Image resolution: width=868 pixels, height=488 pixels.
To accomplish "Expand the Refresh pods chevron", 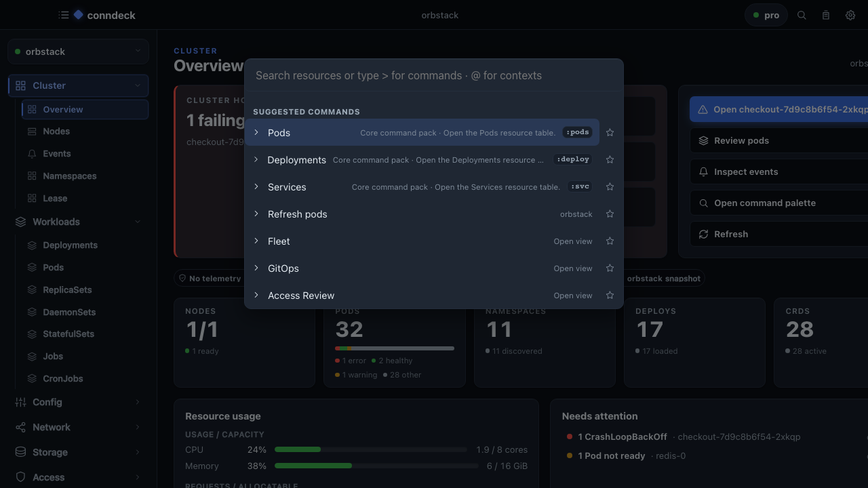I will click(256, 213).
